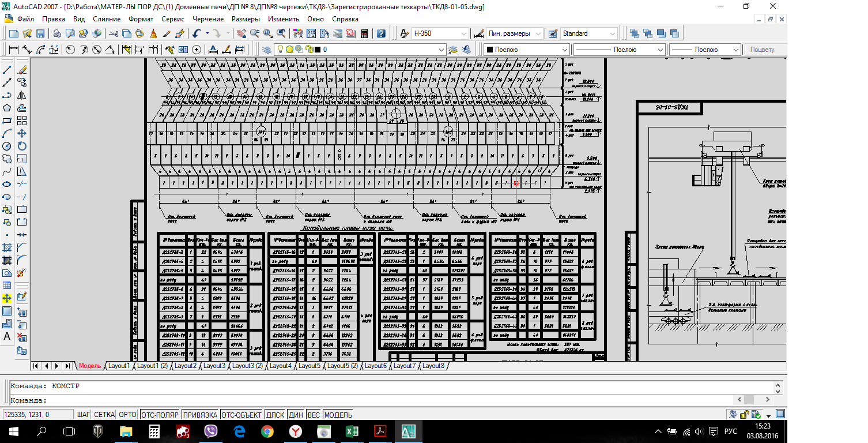Screen dimensions: 868x443
Task: Switch to the Модель tab
Action: [90, 366]
